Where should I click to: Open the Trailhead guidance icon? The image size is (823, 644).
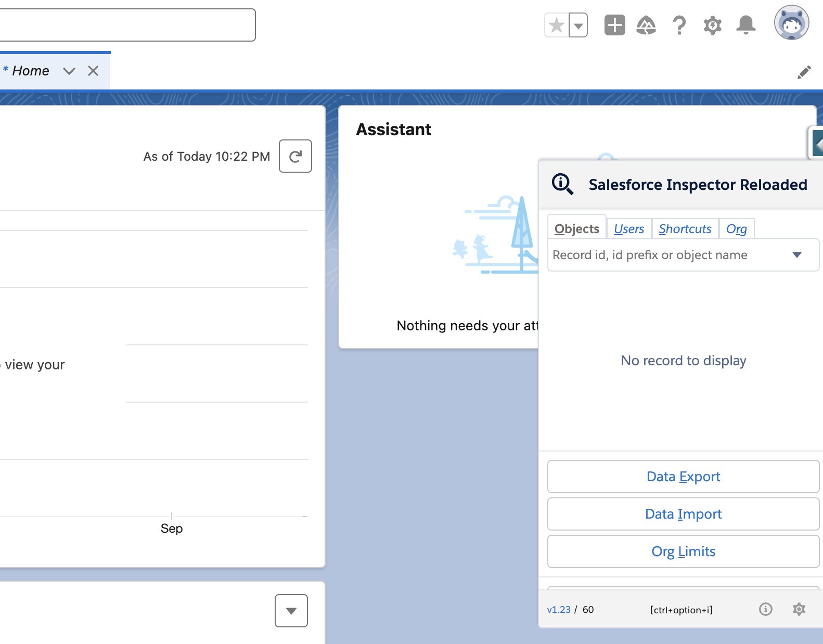tap(646, 25)
